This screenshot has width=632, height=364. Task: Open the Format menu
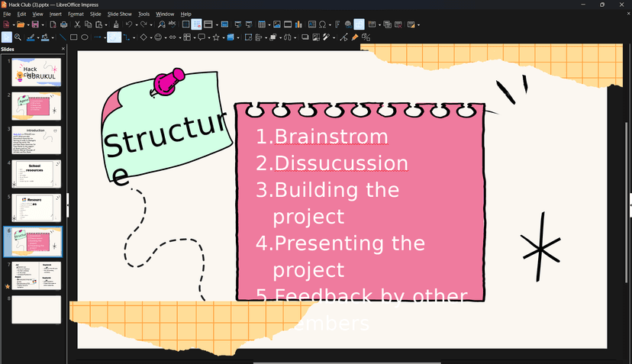[x=76, y=14]
